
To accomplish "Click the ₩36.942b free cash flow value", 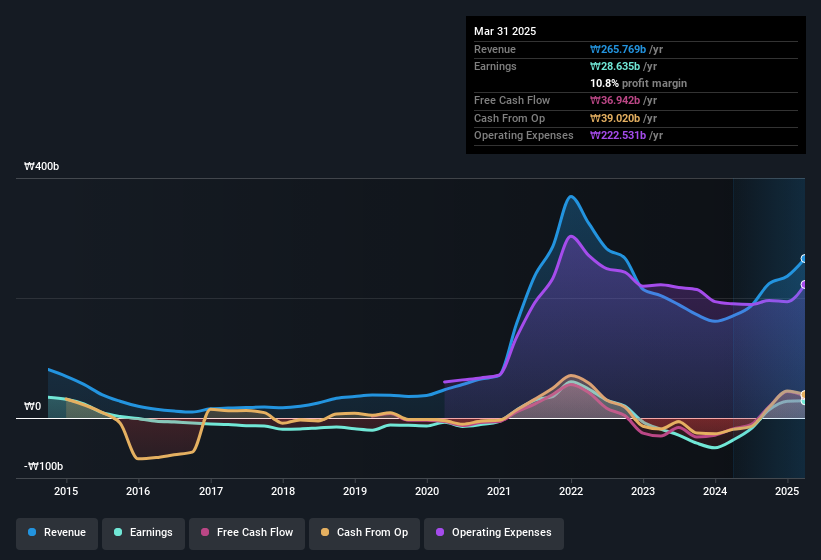I will click(615, 100).
